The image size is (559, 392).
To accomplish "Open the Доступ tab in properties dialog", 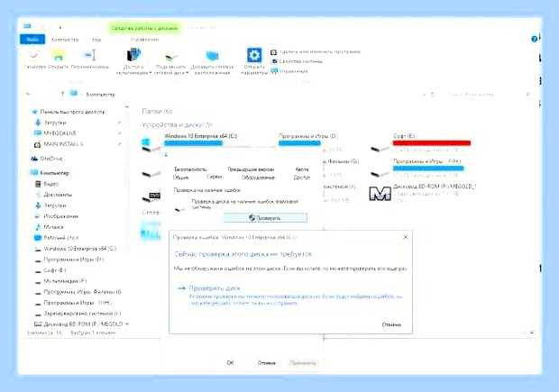I will 302,178.
